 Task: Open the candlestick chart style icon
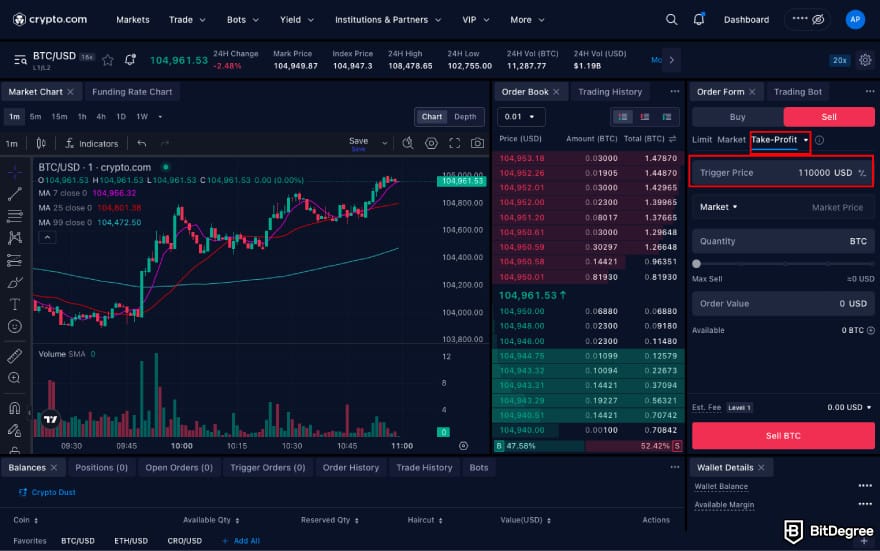tap(41, 144)
